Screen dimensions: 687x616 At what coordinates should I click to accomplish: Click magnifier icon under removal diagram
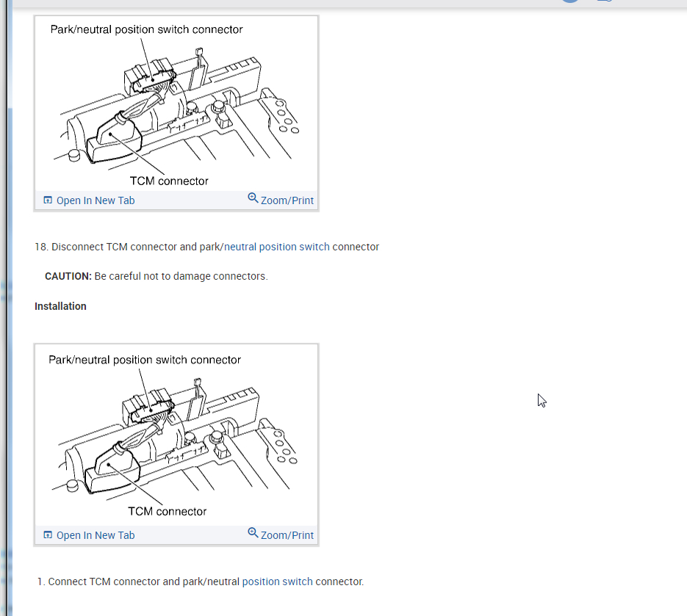pos(253,198)
